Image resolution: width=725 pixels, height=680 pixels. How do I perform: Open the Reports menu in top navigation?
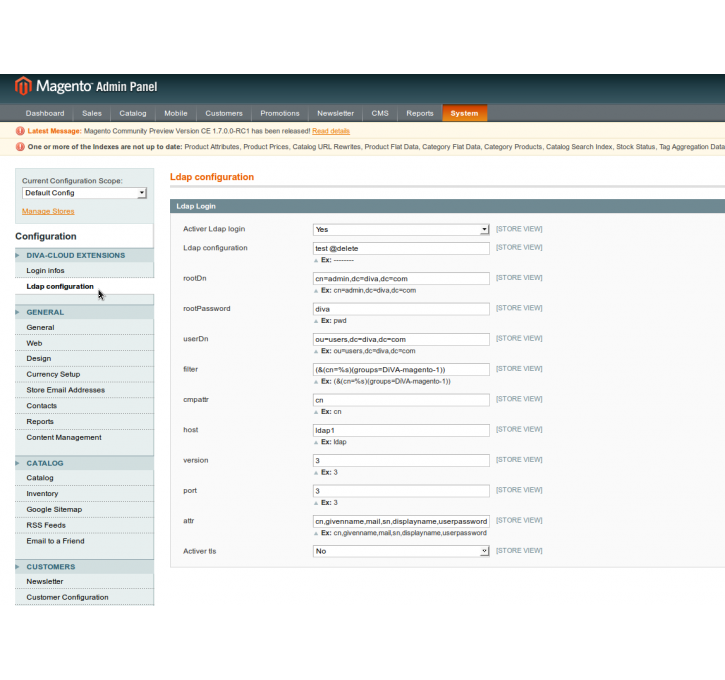pos(420,113)
